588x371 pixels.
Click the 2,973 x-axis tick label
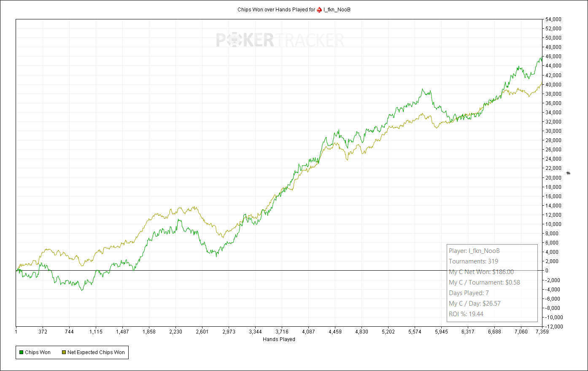(x=229, y=332)
